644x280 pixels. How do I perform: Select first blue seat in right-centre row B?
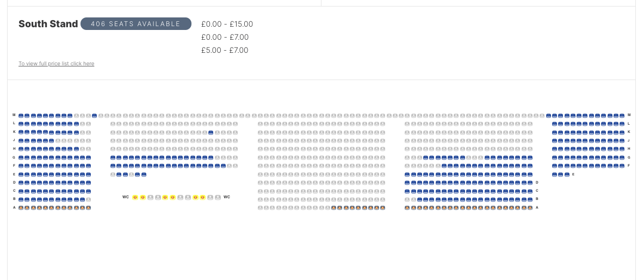pyautogui.click(x=419, y=199)
